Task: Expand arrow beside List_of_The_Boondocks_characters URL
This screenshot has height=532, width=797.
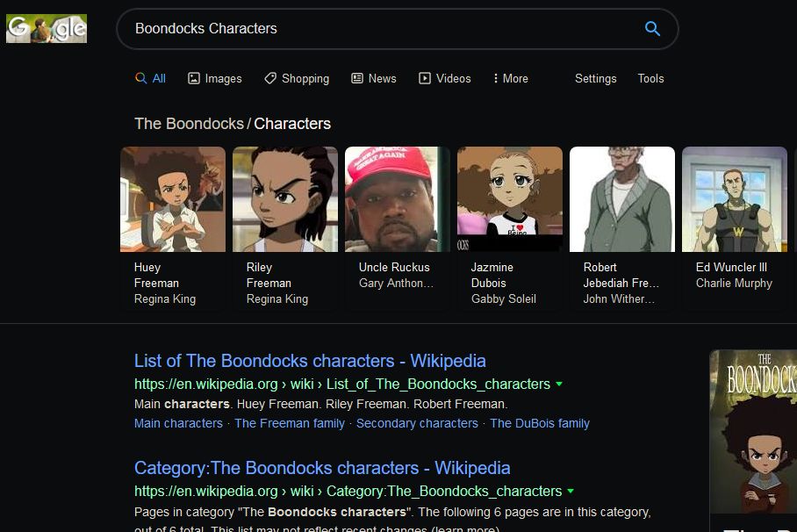Action: point(559,385)
